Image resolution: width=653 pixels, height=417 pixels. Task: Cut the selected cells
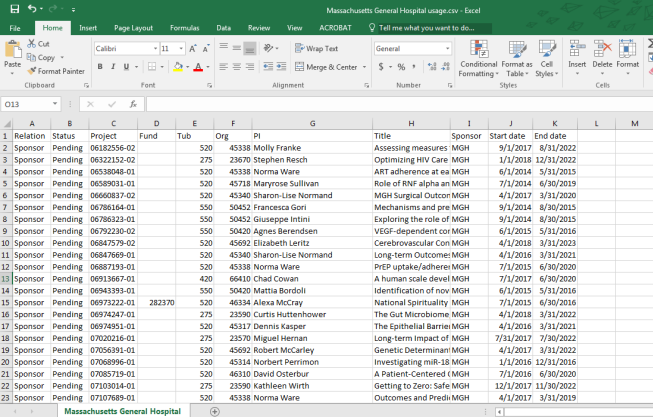[x=38, y=44]
